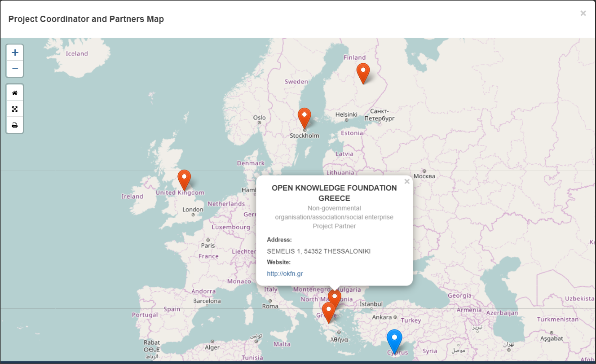Click the Latvia label on the map
This screenshot has width=596, height=364.
[344, 154]
